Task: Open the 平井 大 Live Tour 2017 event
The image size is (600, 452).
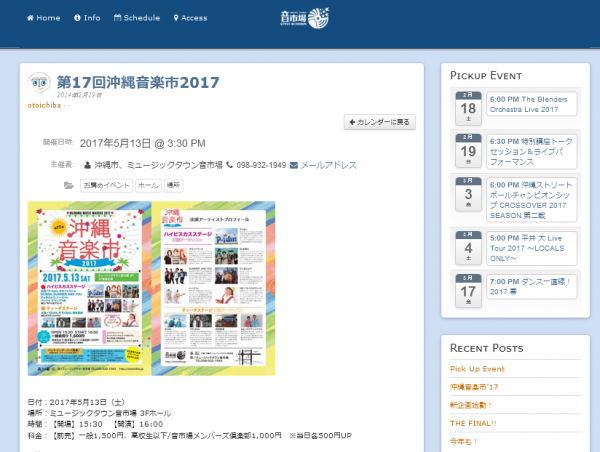Action: (532, 248)
